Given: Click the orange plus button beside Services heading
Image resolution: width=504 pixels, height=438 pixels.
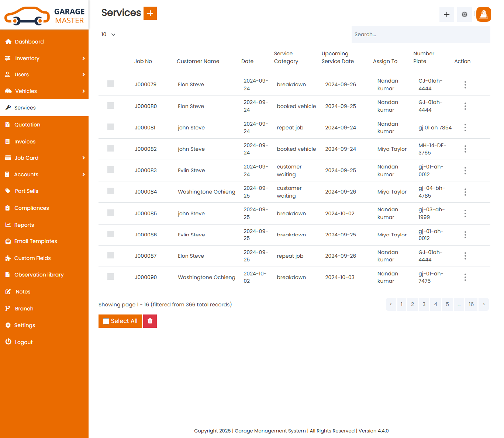Looking at the screenshot, I should [x=150, y=13].
